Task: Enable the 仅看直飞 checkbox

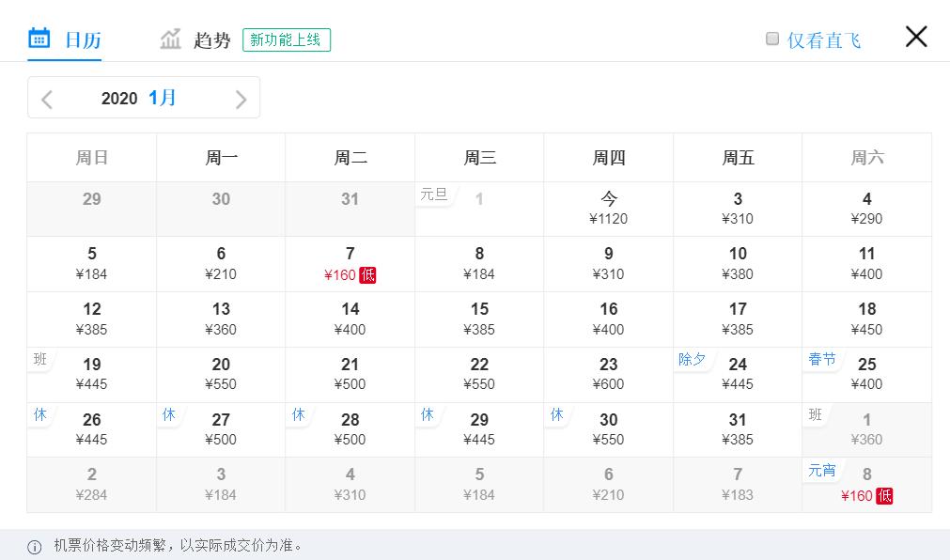Action: (772, 39)
